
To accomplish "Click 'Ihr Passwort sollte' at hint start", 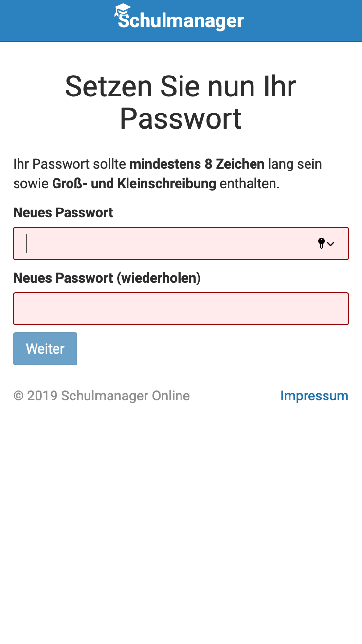I will [x=70, y=164].
